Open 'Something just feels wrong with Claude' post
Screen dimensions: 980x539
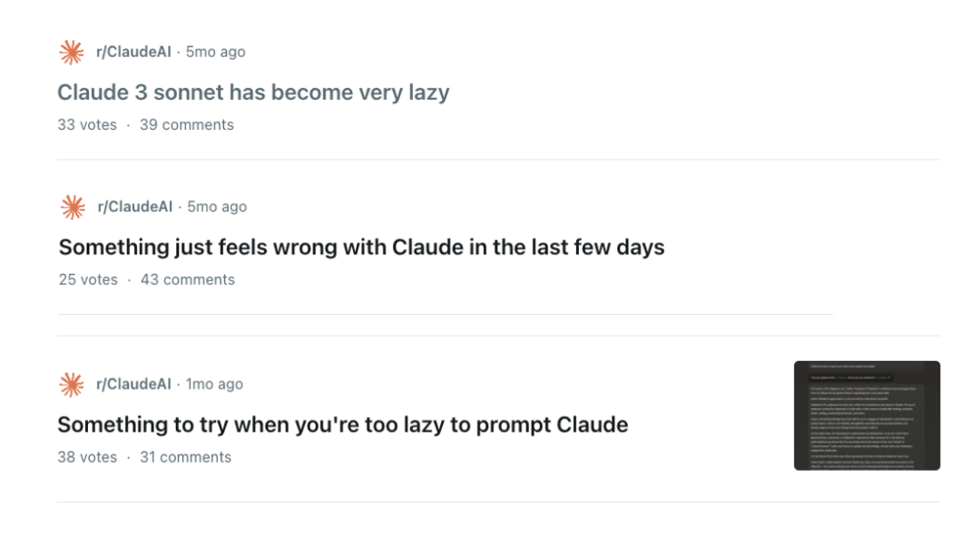tap(360, 247)
